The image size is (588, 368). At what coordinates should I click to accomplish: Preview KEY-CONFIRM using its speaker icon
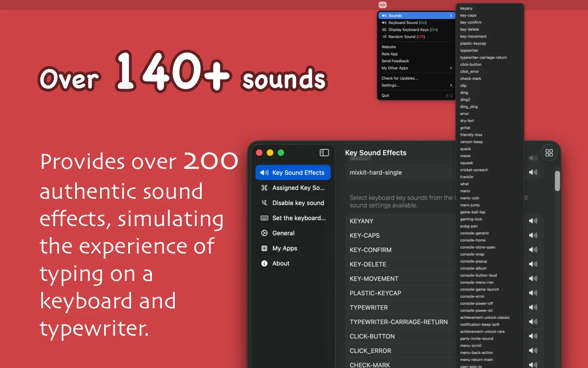pyautogui.click(x=533, y=249)
